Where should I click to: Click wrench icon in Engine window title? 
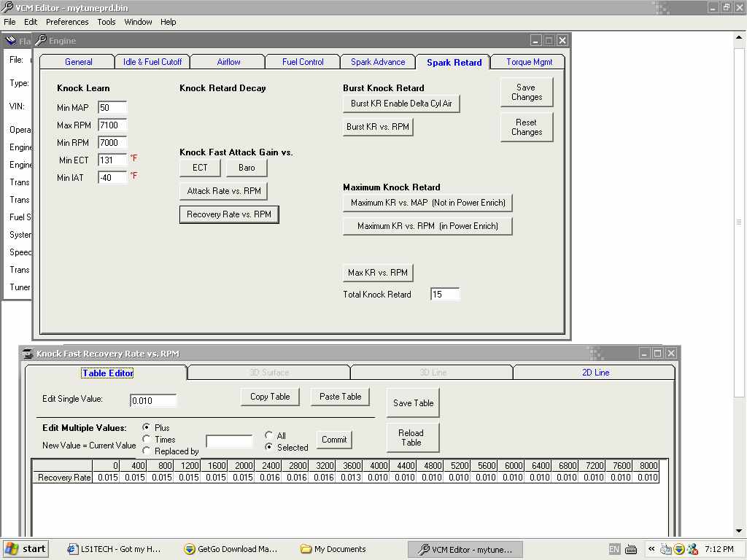[41, 41]
